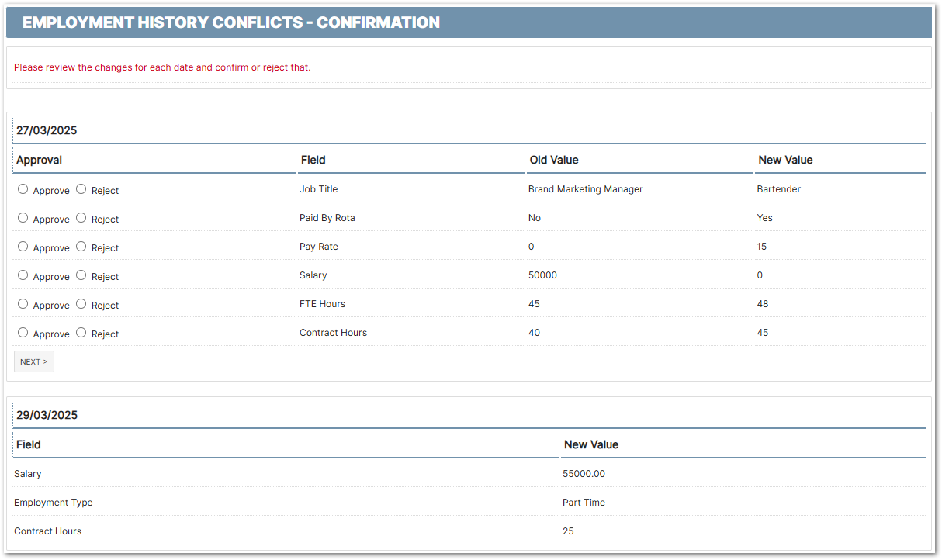
Task: Click the NEXT > button
Action: (x=34, y=362)
